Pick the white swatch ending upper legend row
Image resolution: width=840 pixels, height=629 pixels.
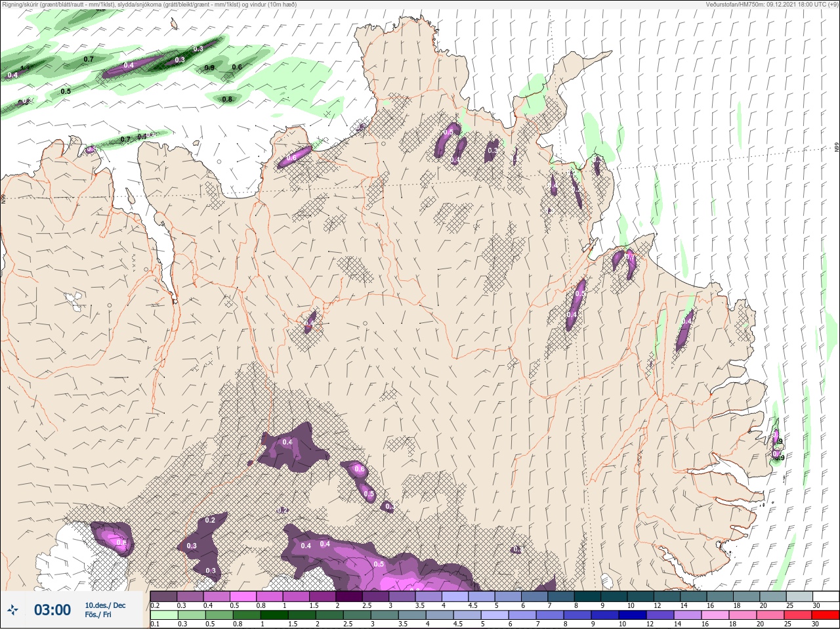[826, 597]
